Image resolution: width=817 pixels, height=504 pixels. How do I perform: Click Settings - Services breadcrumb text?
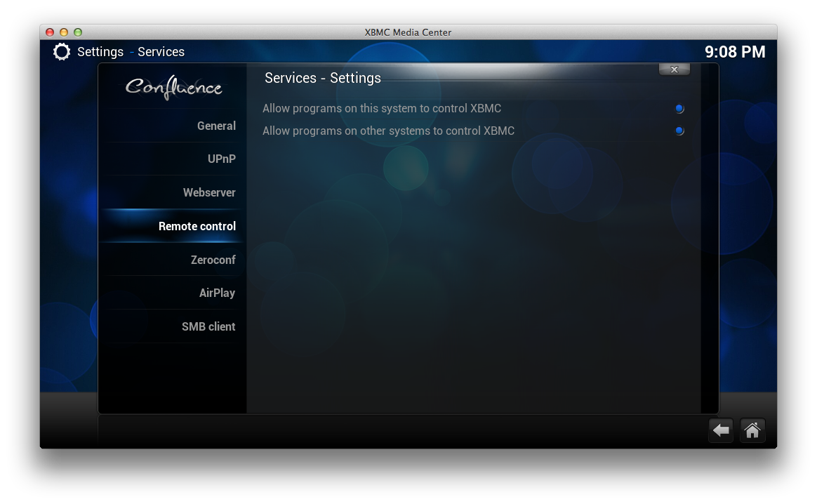pos(131,52)
